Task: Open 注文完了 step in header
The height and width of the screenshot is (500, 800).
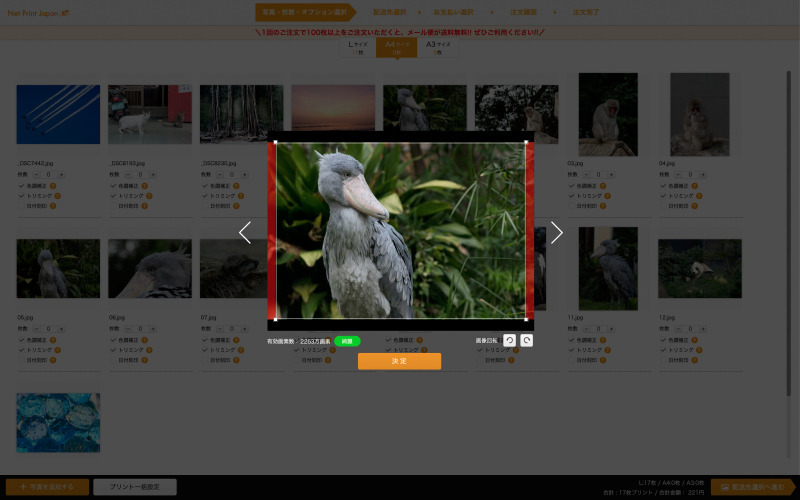Action: 585,12
